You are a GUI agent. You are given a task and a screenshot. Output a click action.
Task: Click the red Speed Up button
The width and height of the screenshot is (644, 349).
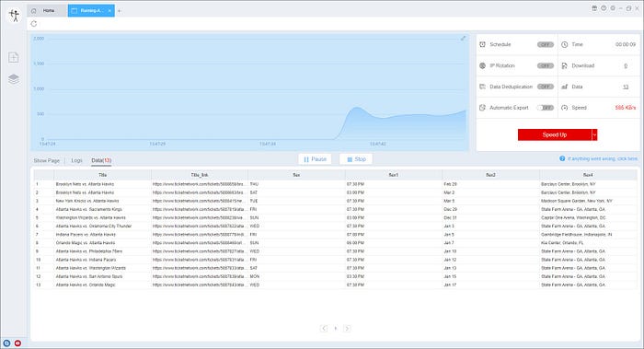(x=555, y=134)
